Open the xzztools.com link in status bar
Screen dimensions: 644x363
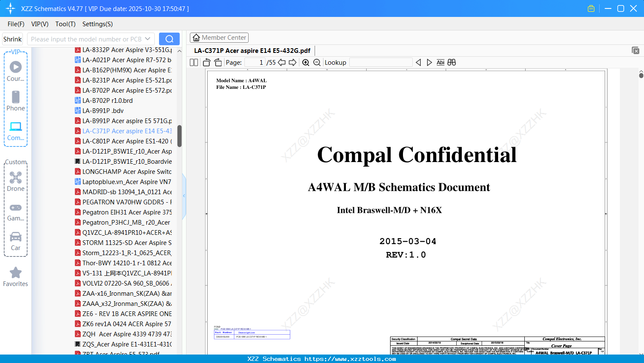click(350, 359)
